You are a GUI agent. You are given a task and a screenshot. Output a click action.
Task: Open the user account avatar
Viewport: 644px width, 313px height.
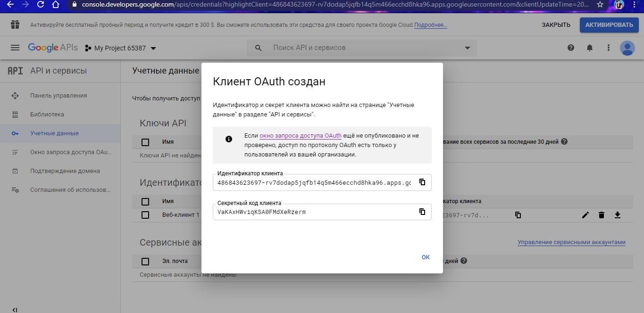(x=627, y=48)
